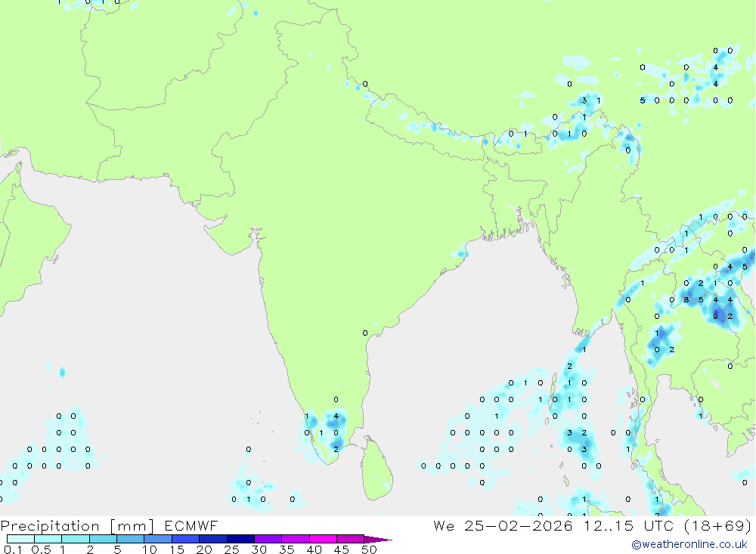
Task: Click the '(18+69)' forecast run text
Action: click(x=717, y=525)
